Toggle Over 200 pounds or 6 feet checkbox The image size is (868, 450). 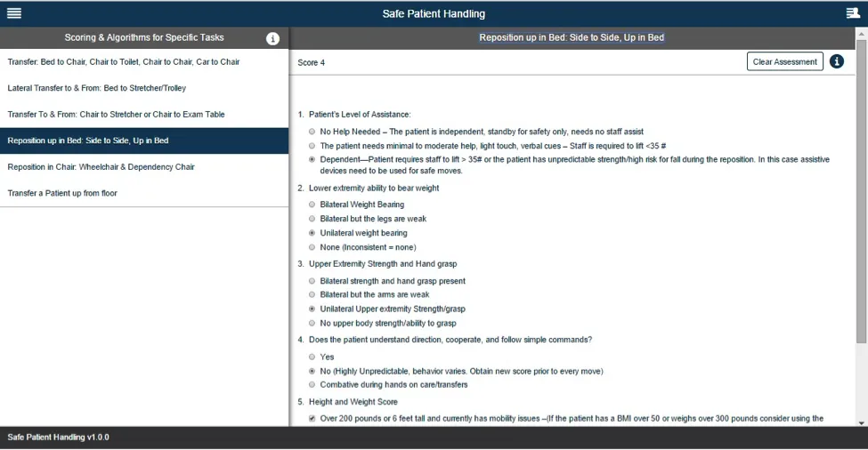(312, 419)
